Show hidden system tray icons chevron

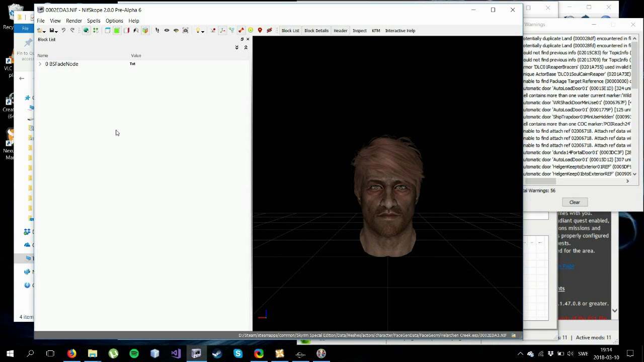(520, 353)
